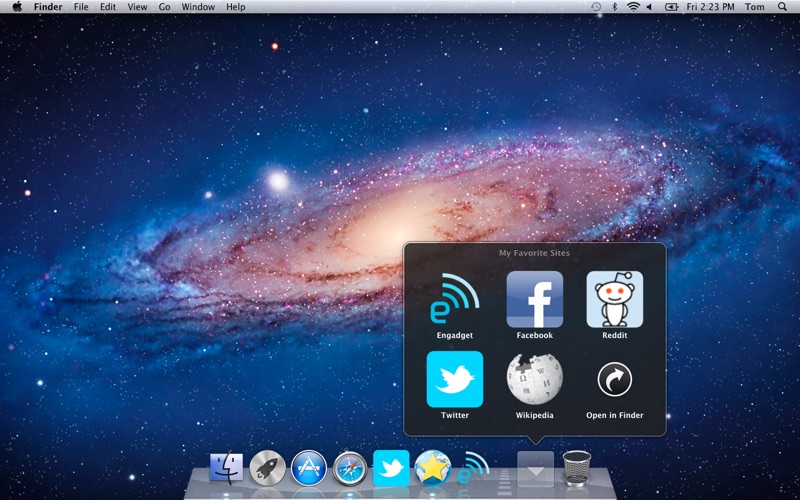The width and height of the screenshot is (800, 500).
Task: Click the Fri 2:23 PM clock
Action: click(710, 7)
